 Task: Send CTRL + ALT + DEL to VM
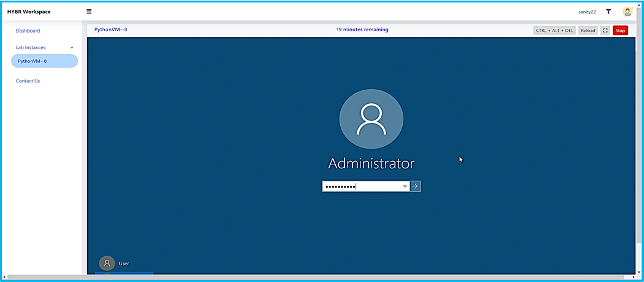tap(554, 30)
